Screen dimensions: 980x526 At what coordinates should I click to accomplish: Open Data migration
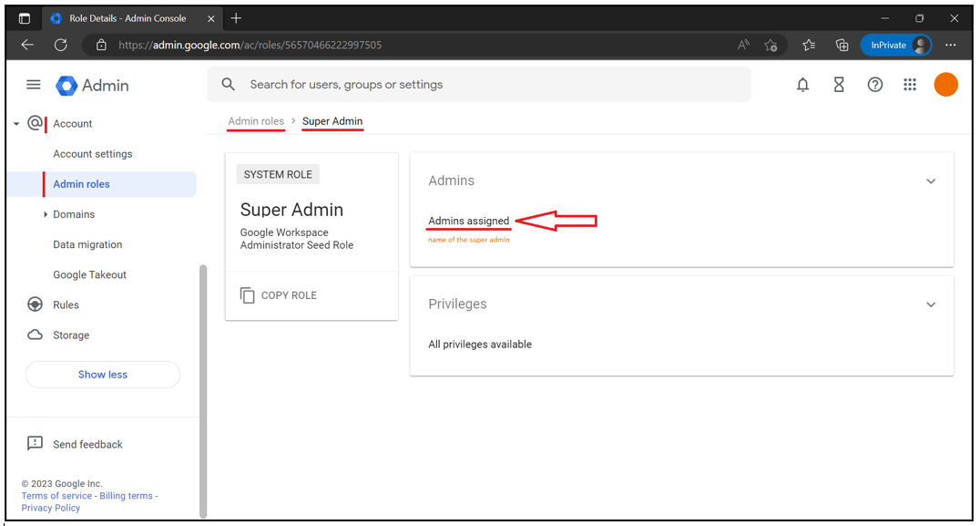[87, 244]
